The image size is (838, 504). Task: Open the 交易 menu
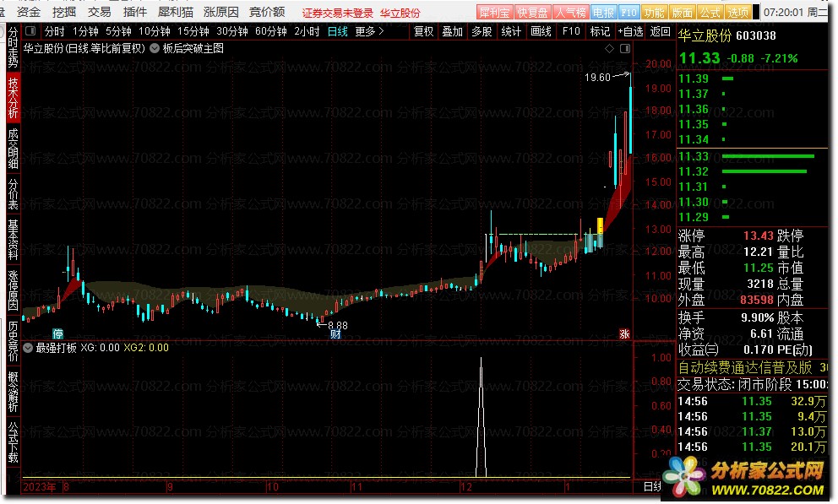pos(100,12)
